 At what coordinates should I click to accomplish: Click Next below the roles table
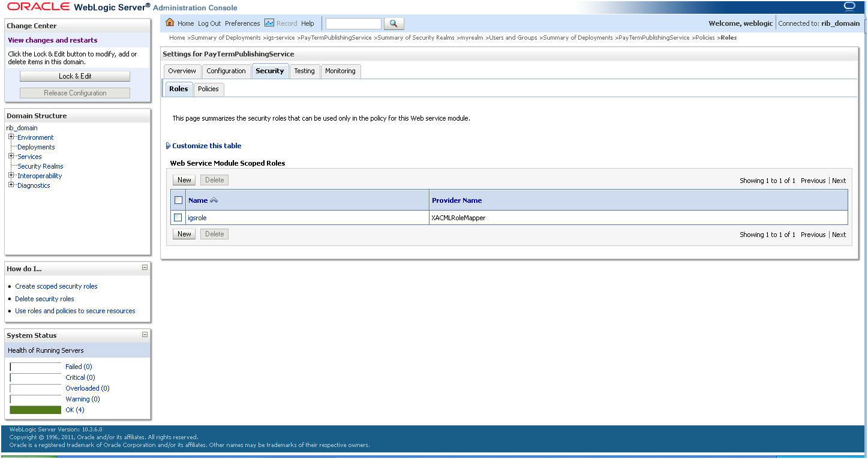point(839,235)
